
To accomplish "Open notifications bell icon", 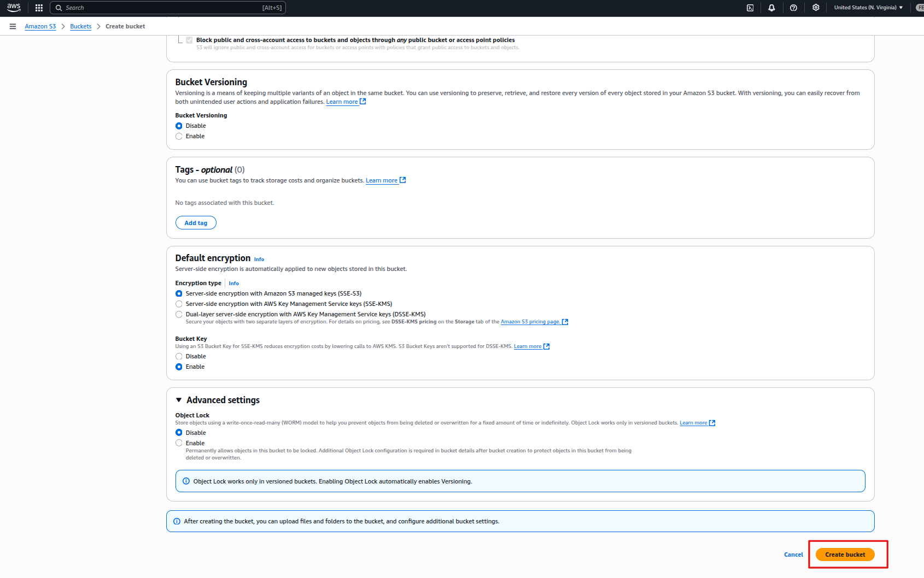I will coord(771,8).
